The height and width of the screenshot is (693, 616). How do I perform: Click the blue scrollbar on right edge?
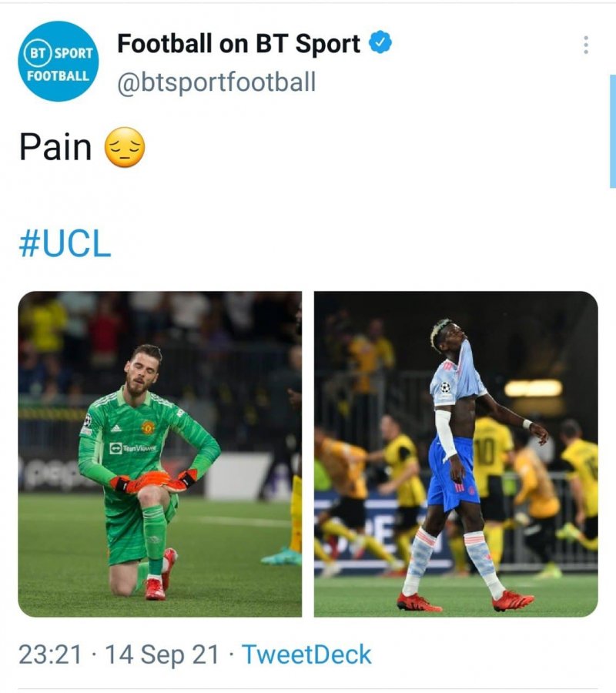click(612, 131)
